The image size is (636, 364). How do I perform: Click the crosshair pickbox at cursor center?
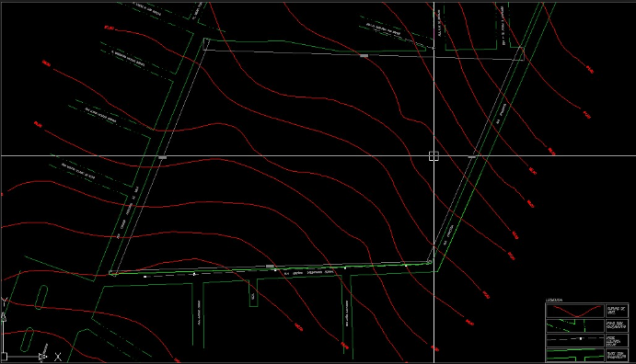pyautogui.click(x=434, y=156)
